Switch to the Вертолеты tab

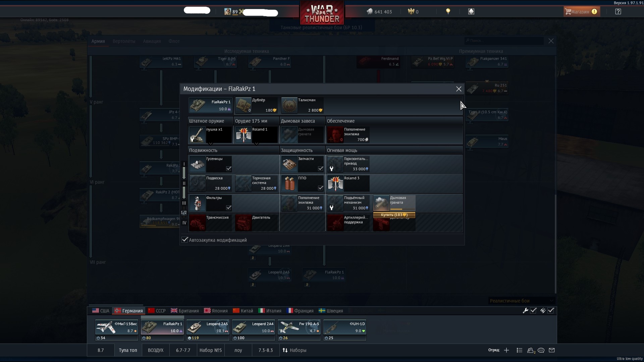(124, 41)
